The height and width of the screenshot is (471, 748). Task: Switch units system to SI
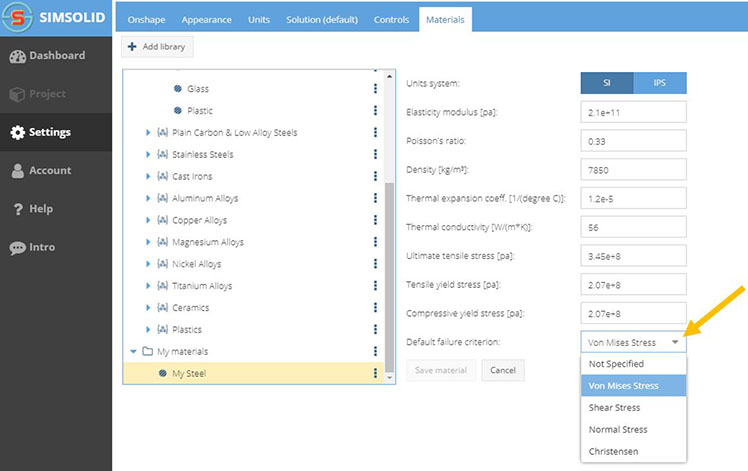[607, 82]
